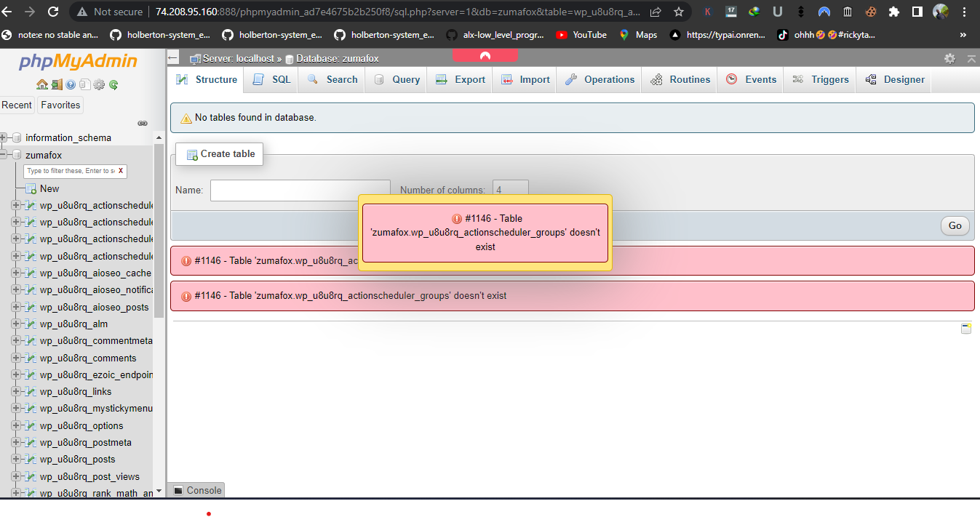Image resolution: width=980 pixels, height=517 pixels.
Task: Show hidden bookmarks with double chevron
Action: pos(963,35)
